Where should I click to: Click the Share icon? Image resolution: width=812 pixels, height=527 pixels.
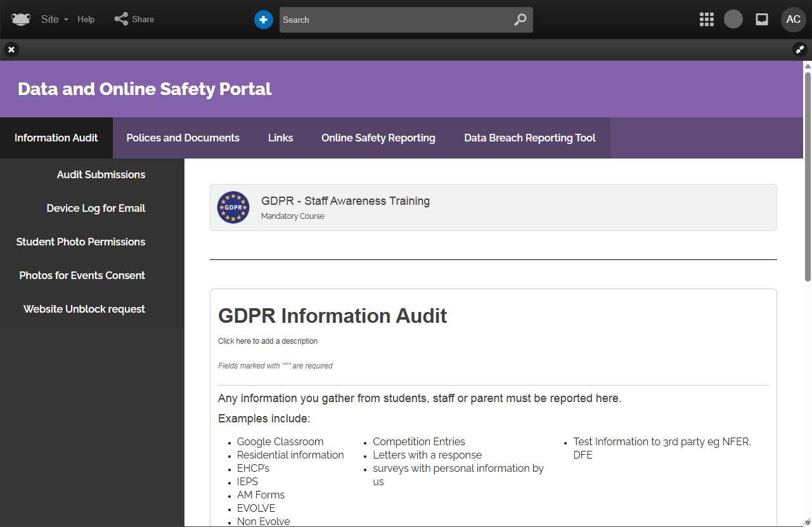point(121,20)
